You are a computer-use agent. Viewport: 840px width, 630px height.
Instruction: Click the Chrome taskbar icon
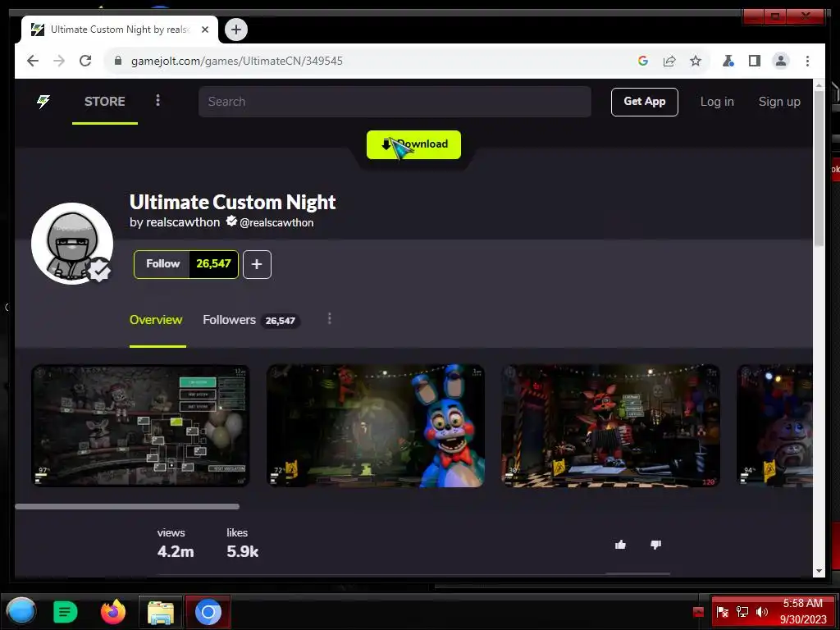coord(208,612)
